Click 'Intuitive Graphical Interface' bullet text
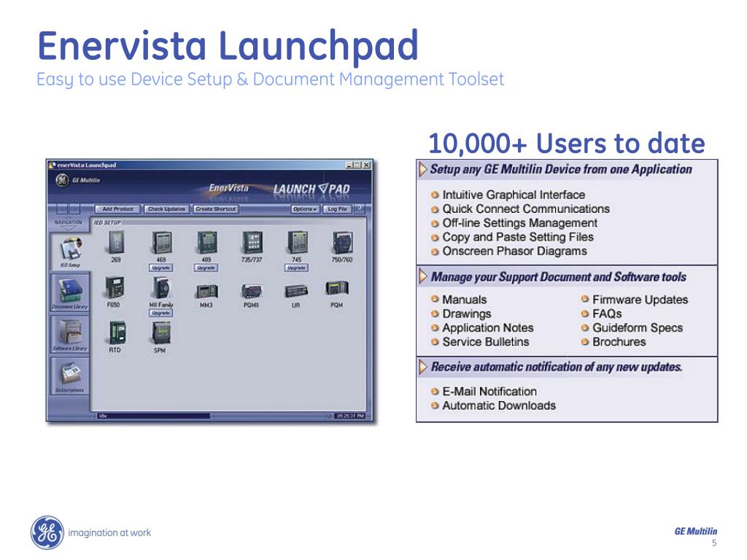747x560 pixels. point(514,195)
